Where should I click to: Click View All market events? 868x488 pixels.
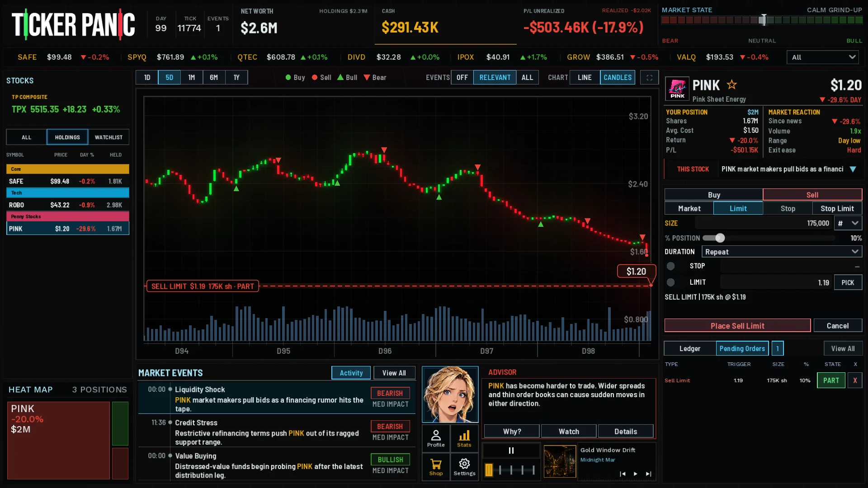pyautogui.click(x=394, y=373)
